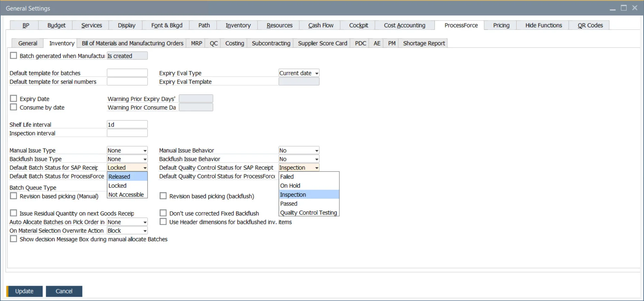Click the Inspection interval field
The height and width of the screenshot is (301, 644).
[x=127, y=133]
